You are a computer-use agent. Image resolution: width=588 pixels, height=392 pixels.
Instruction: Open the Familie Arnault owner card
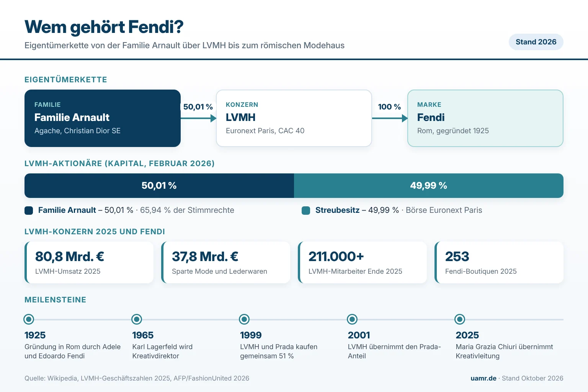pyautogui.click(x=103, y=118)
